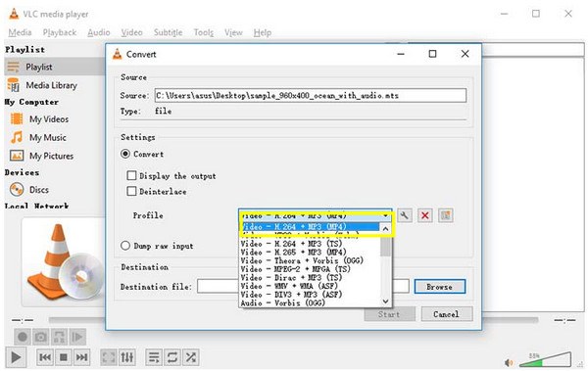
Task: Select Video - Theora + Vorbis (OGG) option
Action: [310, 260]
